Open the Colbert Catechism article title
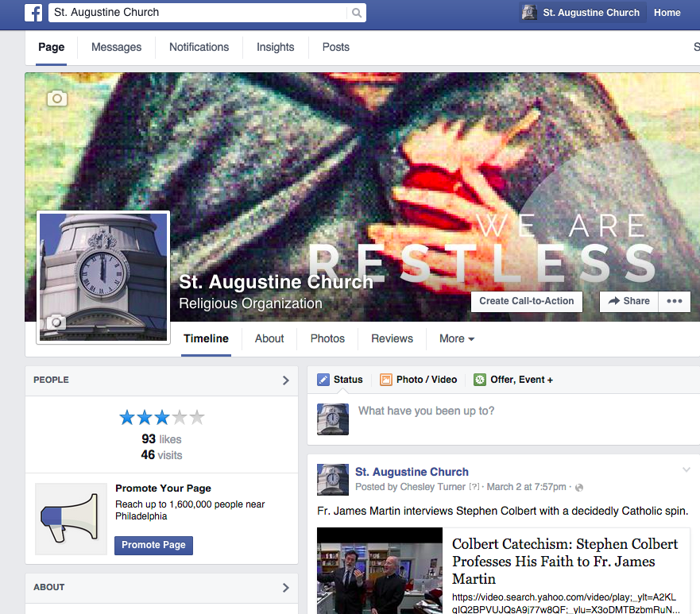Screen dimensions: 700x614 [565, 562]
